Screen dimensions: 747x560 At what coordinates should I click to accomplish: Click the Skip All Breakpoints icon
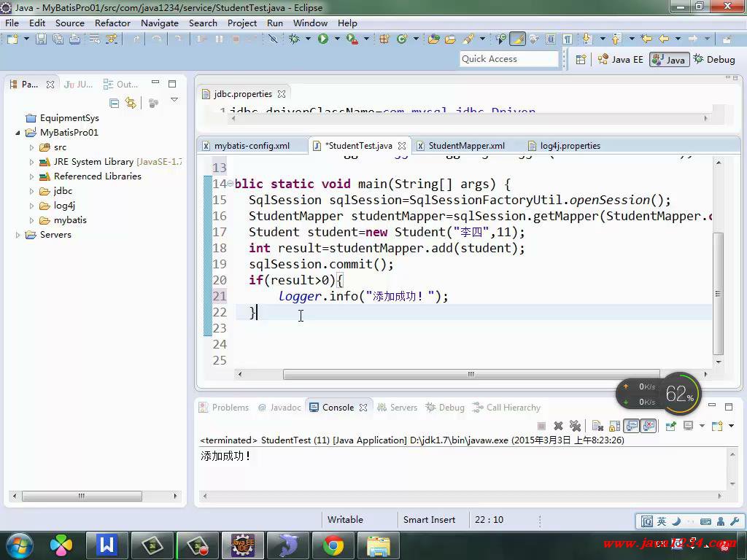point(273,39)
